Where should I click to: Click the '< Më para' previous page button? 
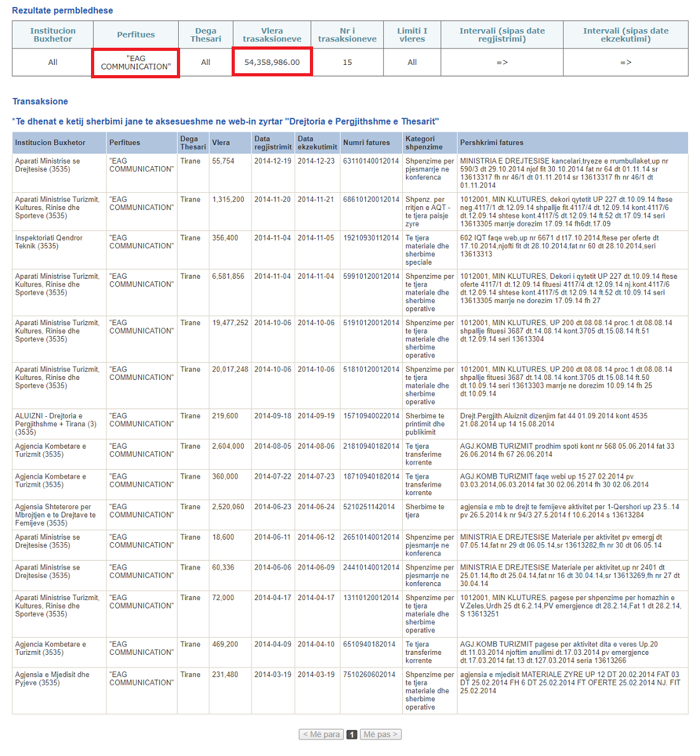tap(321, 734)
